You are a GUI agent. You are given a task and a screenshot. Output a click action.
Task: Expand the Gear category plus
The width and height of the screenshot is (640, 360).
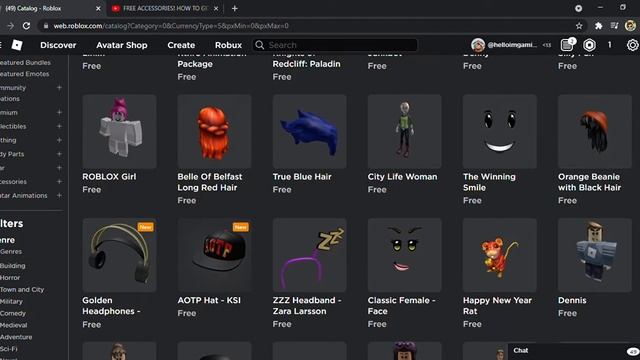[x=59, y=168]
